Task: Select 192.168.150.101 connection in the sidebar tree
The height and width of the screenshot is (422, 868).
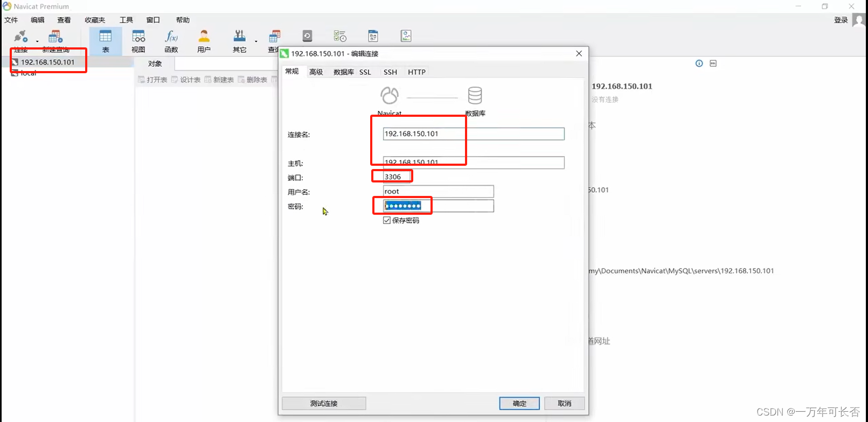Action: pos(48,62)
